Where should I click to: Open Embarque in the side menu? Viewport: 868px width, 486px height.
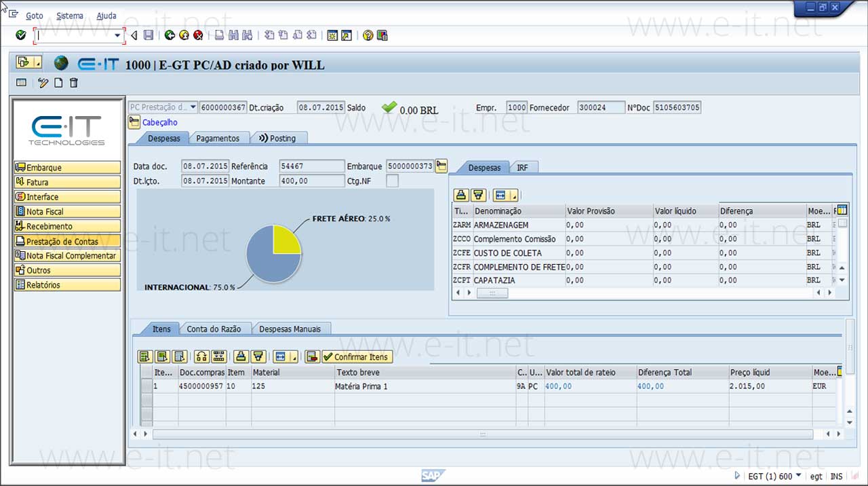pyautogui.click(x=67, y=168)
